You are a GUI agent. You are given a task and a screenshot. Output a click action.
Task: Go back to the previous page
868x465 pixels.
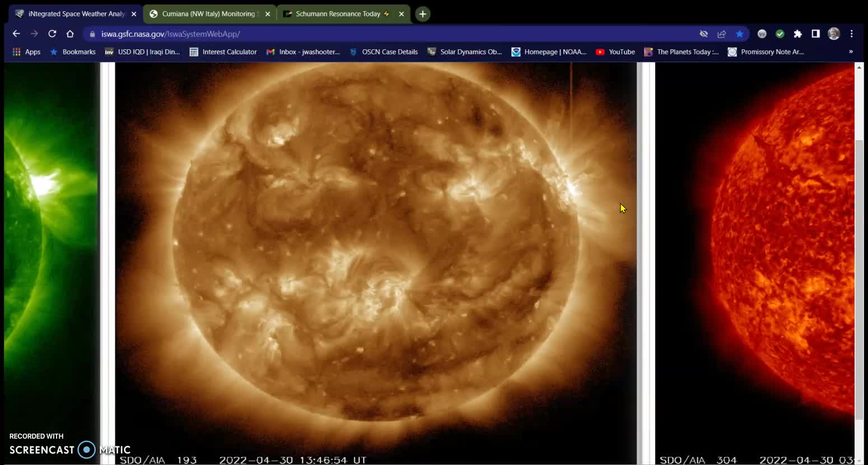click(16, 34)
